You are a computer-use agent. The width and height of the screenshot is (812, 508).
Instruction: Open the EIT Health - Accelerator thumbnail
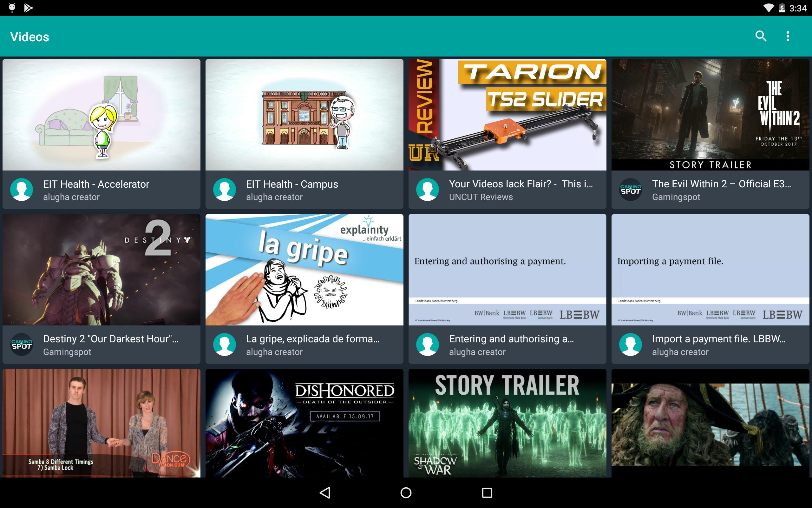coord(101,115)
